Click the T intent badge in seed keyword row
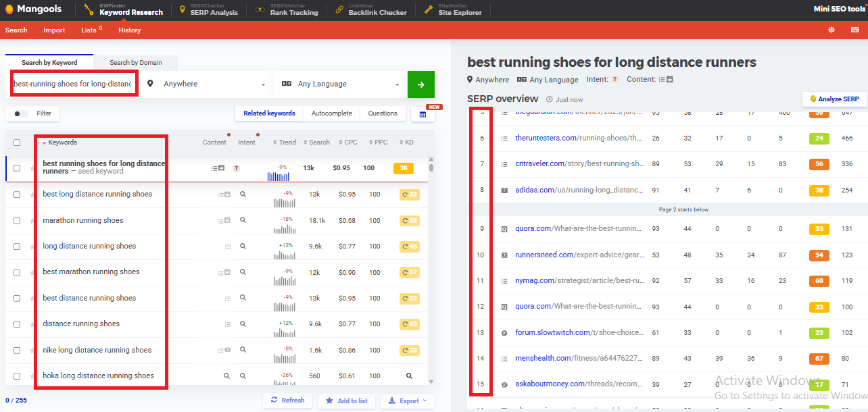 (236, 168)
